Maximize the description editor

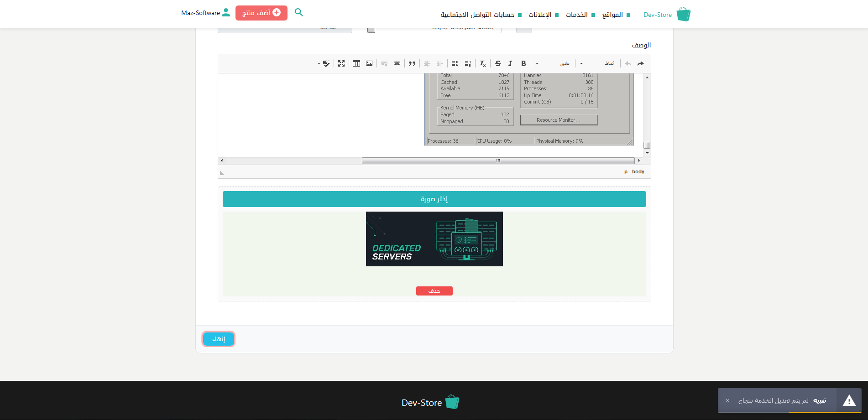pos(341,63)
